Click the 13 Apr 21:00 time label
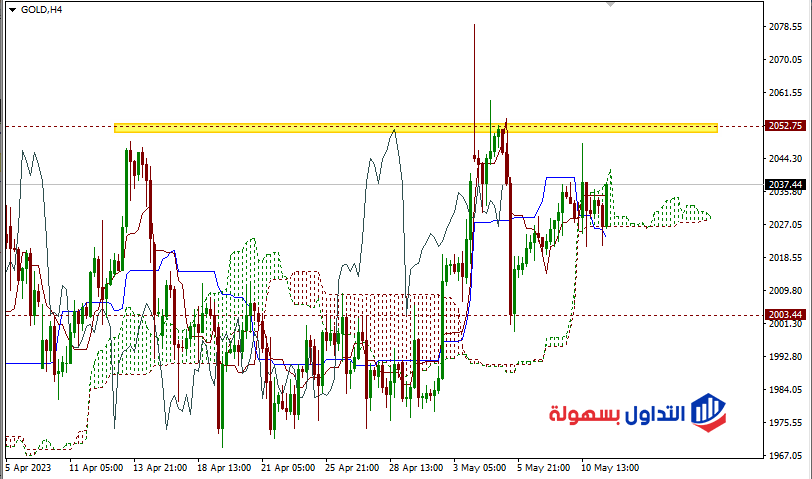 click(x=162, y=467)
